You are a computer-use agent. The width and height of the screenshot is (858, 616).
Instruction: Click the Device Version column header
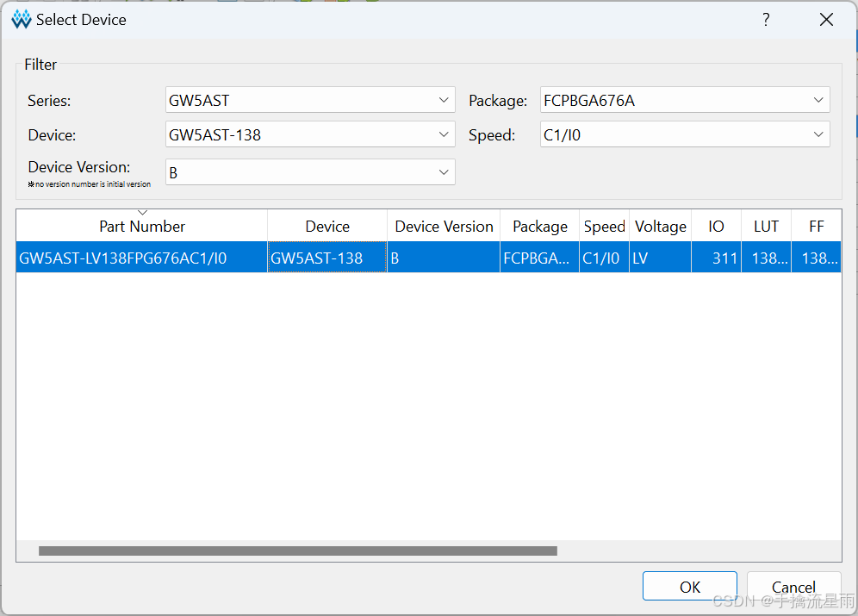[x=444, y=226]
